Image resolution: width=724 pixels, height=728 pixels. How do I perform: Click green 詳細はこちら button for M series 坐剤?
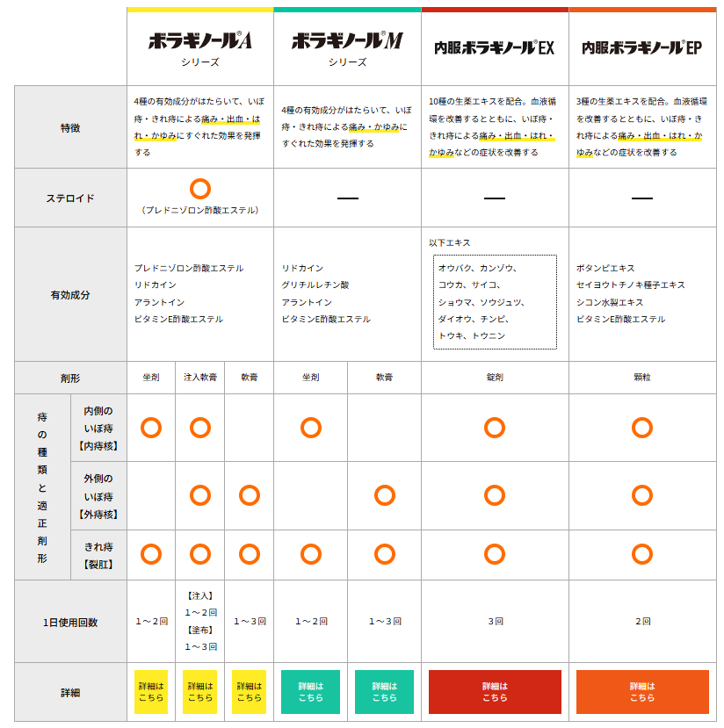pos(310,692)
